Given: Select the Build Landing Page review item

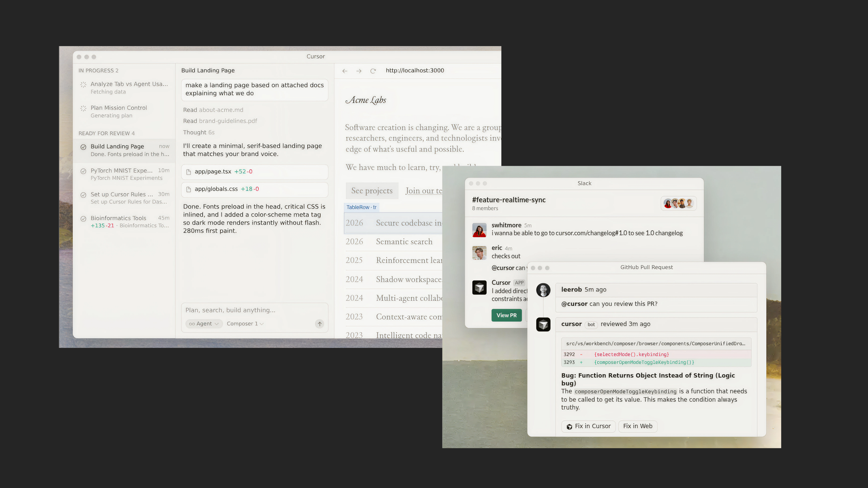Looking at the screenshot, I should [124, 150].
